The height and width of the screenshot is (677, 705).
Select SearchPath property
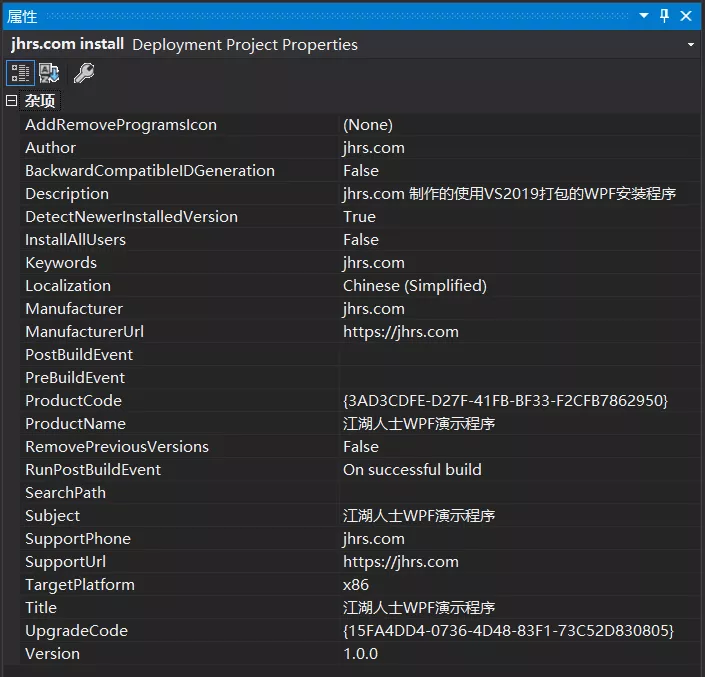[66, 492]
